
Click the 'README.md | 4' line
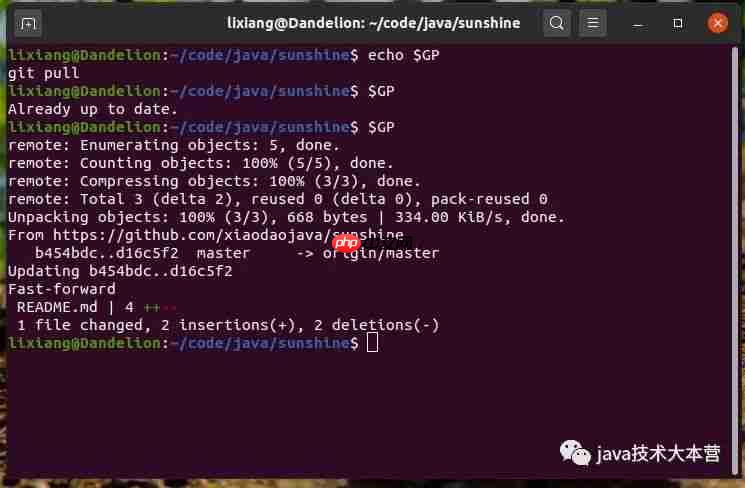[96, 307]
